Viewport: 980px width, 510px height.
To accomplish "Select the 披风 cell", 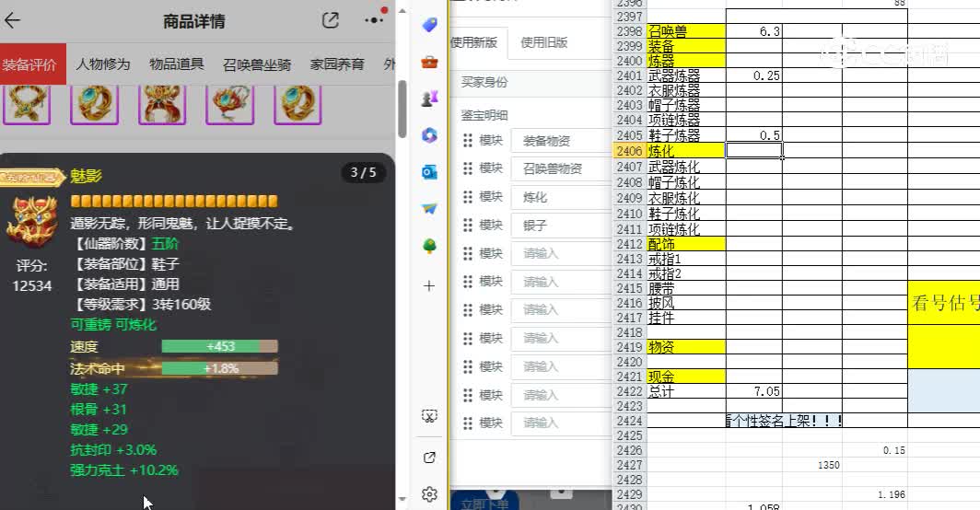I will point(685,303).
